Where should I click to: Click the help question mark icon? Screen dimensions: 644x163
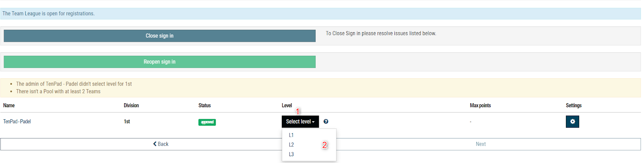coord(326,122)
